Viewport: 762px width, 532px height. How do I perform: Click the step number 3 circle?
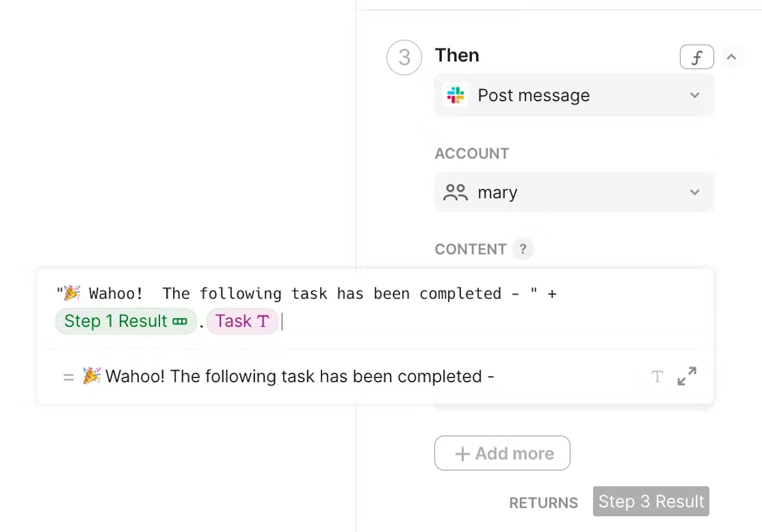tap(404, 58)
